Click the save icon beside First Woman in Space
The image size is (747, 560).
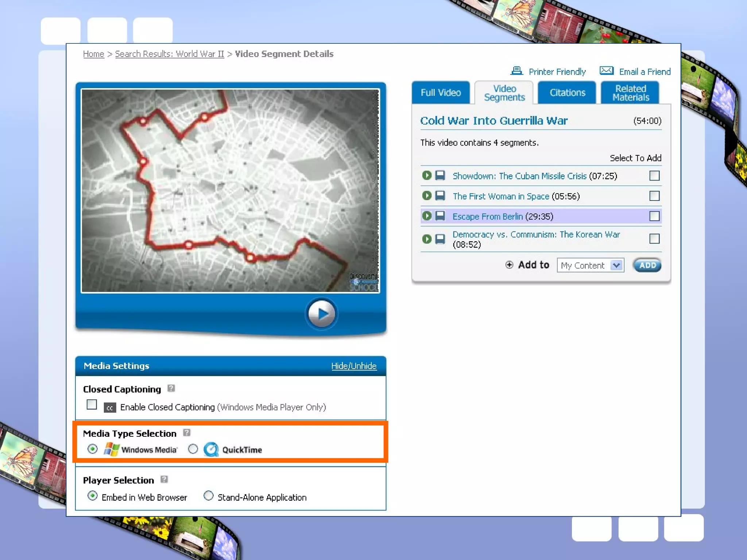(440, 196)
